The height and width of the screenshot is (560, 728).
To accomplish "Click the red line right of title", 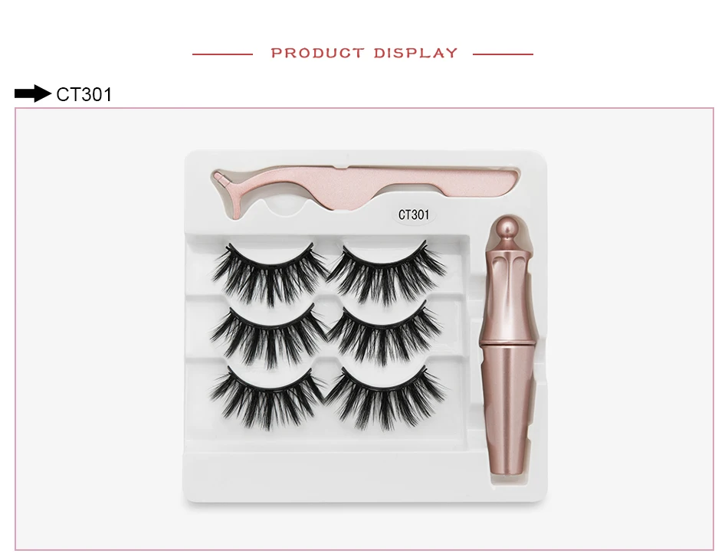I will coord(503,54).
